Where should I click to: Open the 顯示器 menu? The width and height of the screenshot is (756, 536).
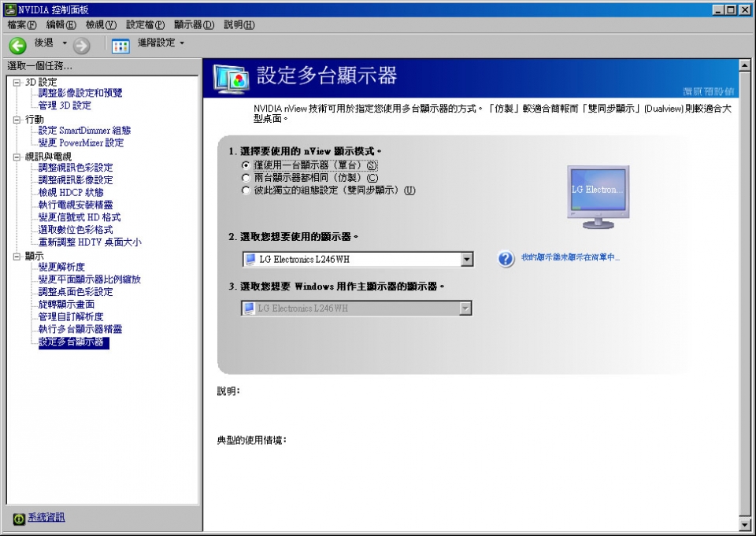[x=195, y=25]
